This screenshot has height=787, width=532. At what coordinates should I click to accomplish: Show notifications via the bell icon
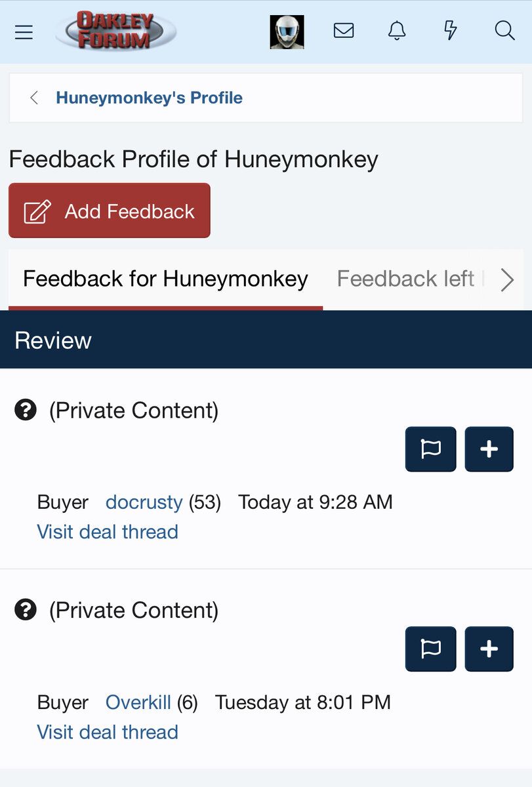tap(397, 31)
